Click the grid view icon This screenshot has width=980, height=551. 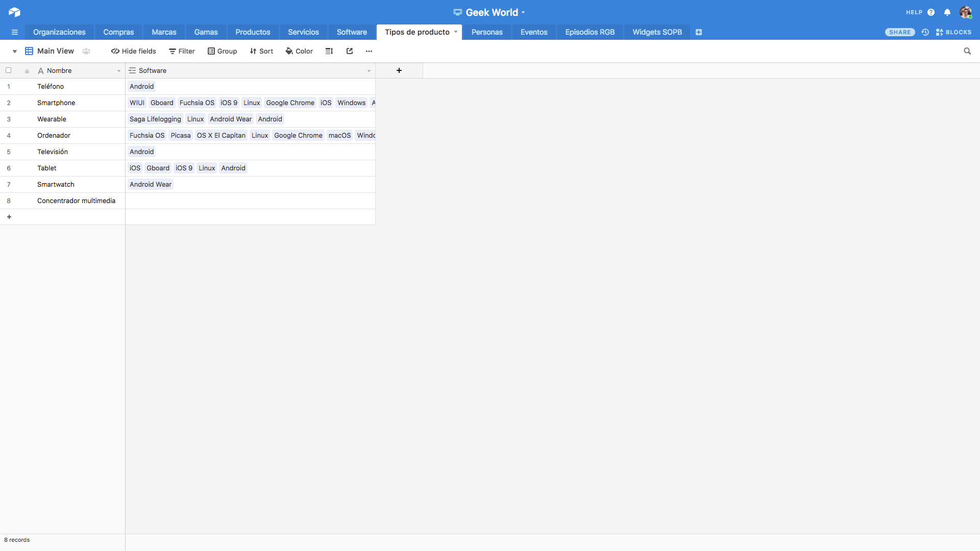click(29, 51)
